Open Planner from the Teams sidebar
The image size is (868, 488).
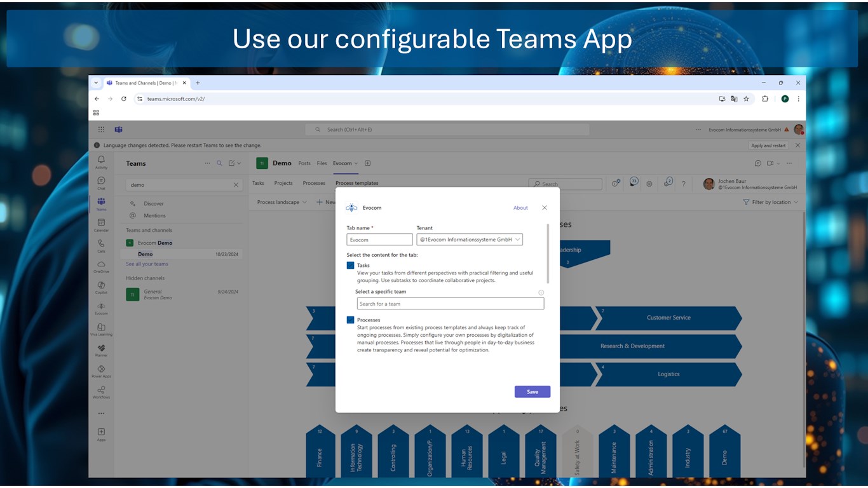coord(101,350)
